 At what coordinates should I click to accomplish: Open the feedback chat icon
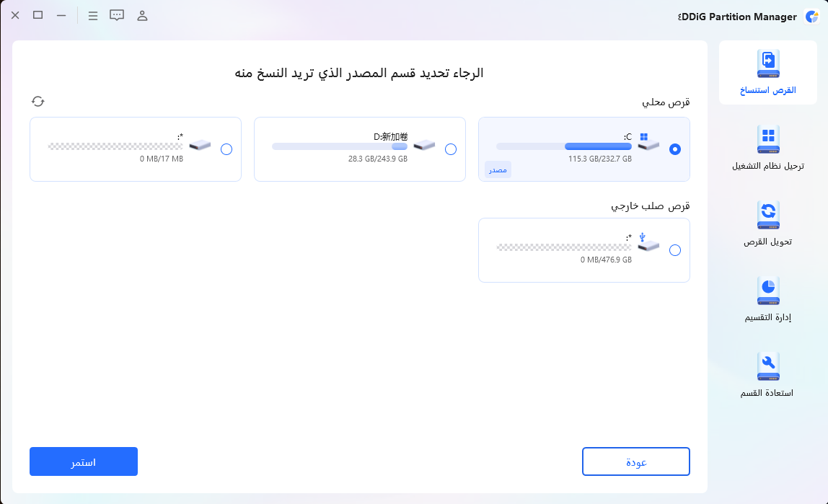pyautogui.click(x=117, y=15)
